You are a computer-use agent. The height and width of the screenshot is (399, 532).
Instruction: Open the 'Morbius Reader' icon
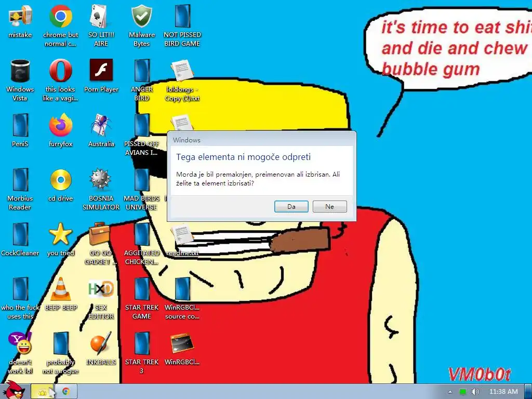(x=20, y=189)
